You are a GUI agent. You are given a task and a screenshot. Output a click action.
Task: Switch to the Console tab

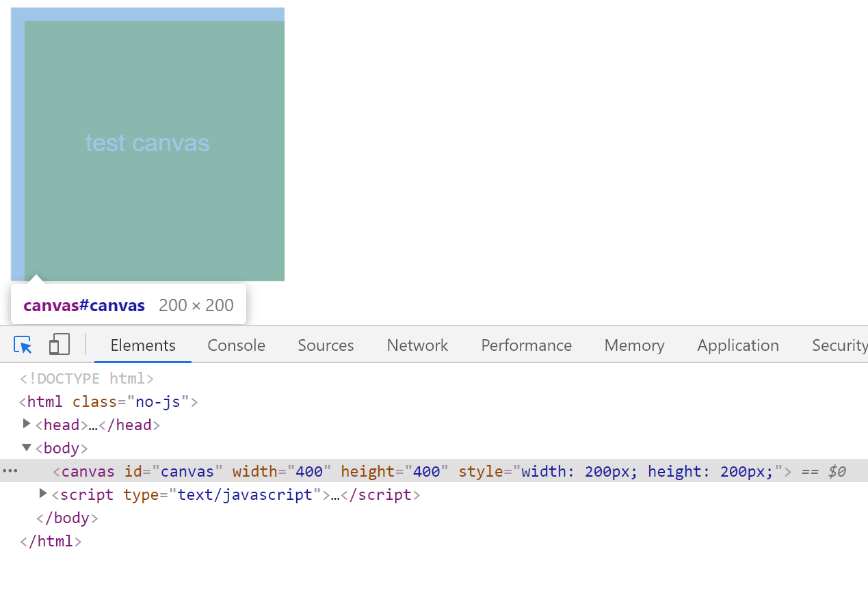coord(236,345)
